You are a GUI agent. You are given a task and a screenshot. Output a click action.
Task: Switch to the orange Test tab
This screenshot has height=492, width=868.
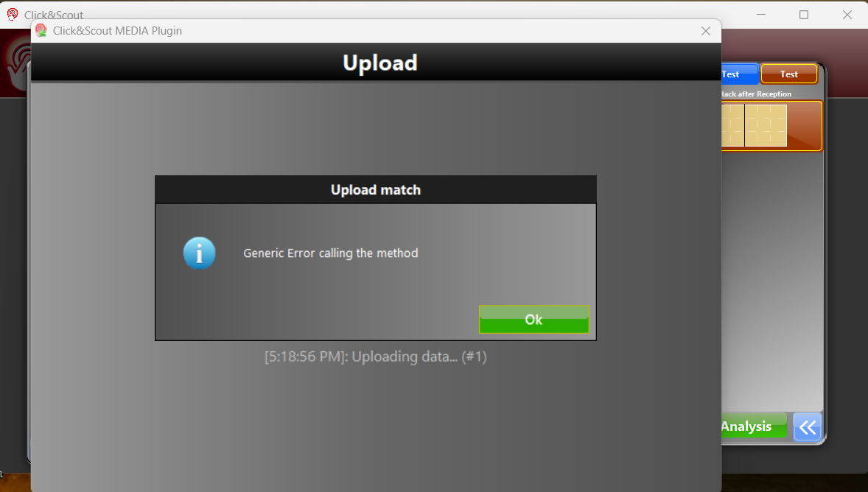789,74
